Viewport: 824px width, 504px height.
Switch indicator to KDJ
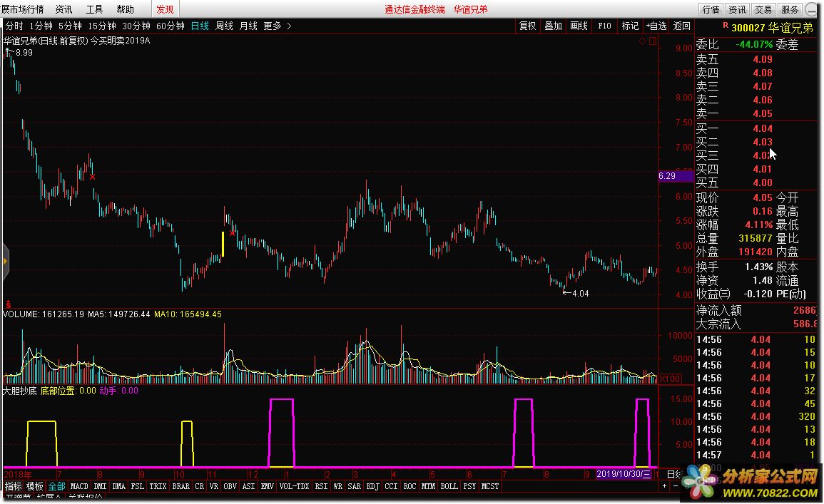[x=372, y=487]
